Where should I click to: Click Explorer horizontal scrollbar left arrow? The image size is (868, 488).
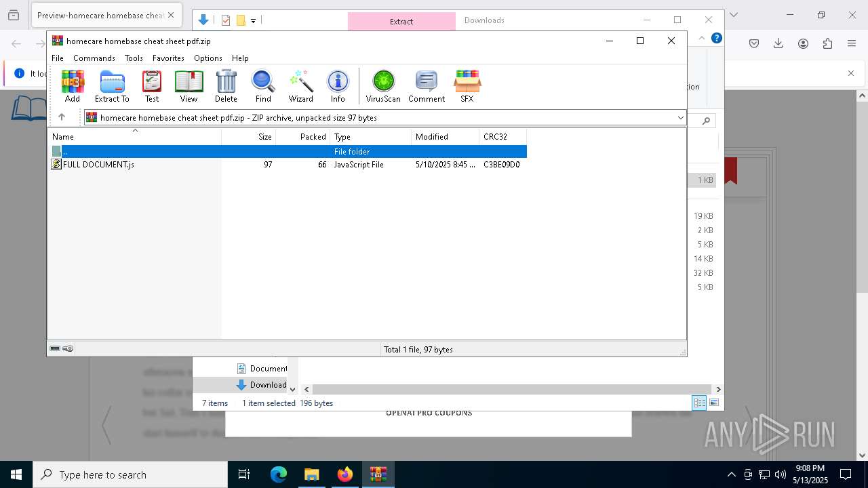coord(307,389)
